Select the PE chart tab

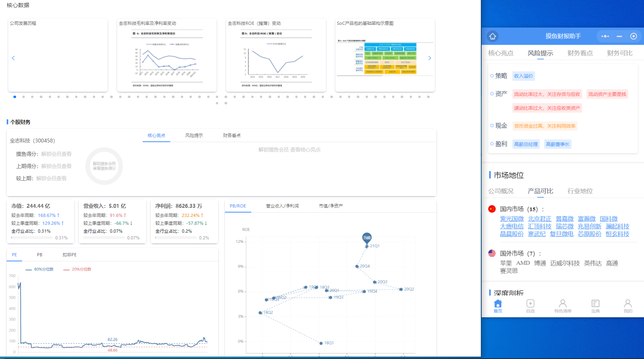tap(15, 255)
